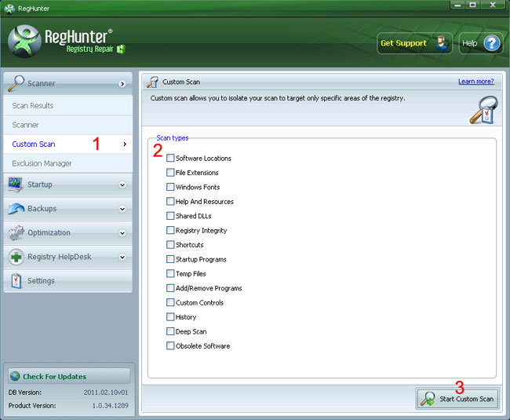The image size is (510, 420).
Task: Expand the Backups section chevron
Action: tap(122, 209)
